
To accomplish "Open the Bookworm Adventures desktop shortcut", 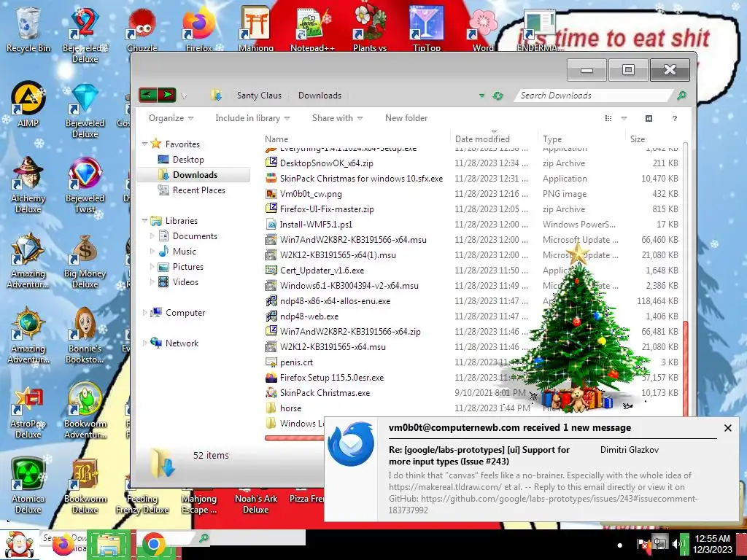I will [85, 410].
